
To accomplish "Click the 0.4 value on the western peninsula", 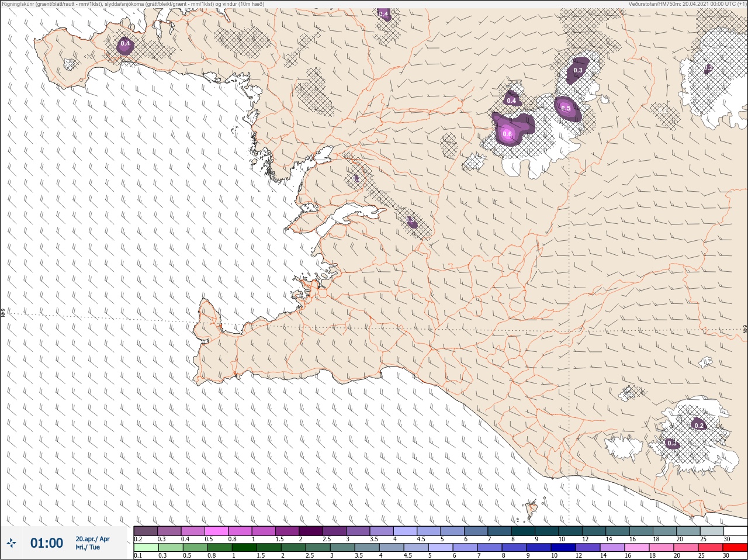I will 125,44.
